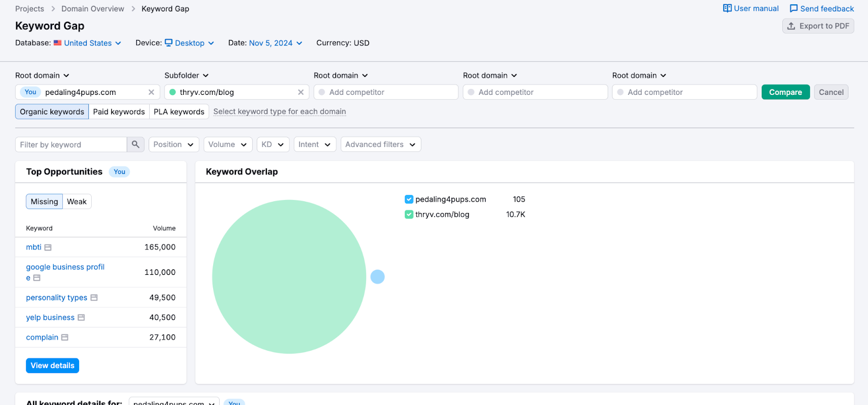Click the fifth Add competitor field
This screenshot has height=405, width=868.
click(x=685, y=92)
